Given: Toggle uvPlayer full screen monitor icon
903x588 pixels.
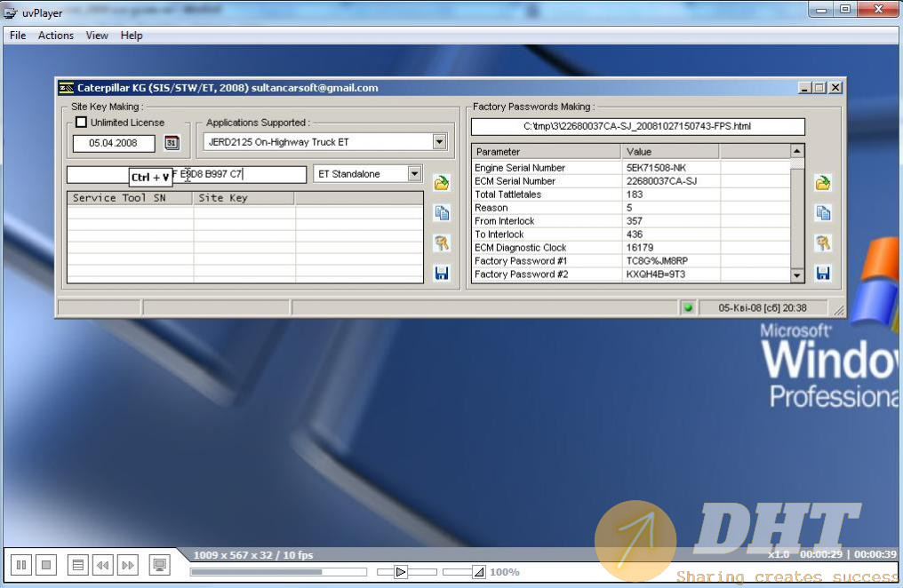Looking at the screenshot, I should (159, 565).
